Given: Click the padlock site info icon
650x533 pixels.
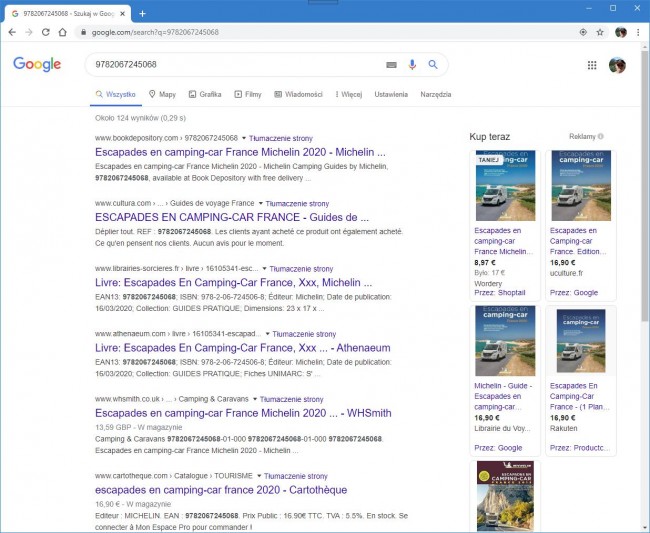Looking at the screenshot, I should point(83,32).
